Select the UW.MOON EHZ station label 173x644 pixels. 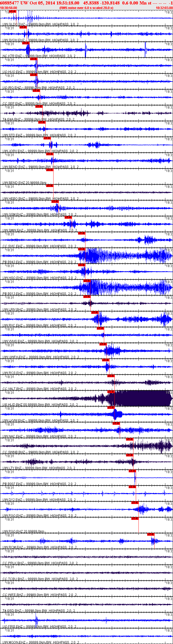pos(14,642)
